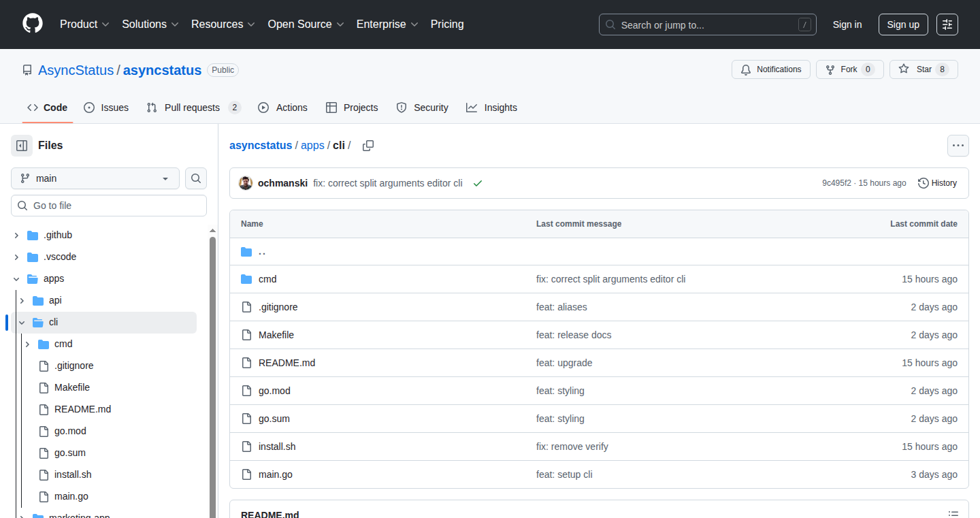This screenshot has width=980, height=518.
Task: Copy the path with the copy icon
Action: pyautogui.click(x=368, y=146)
